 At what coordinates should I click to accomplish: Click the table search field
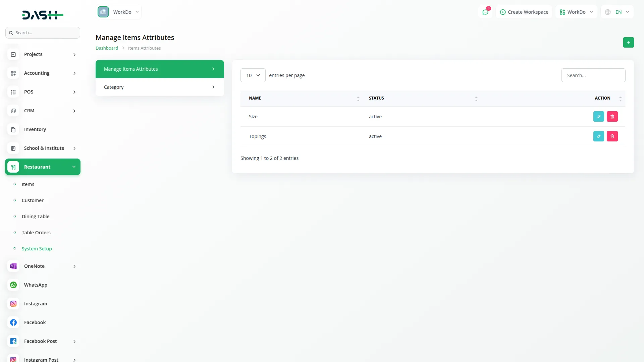(x=593, y=75)
